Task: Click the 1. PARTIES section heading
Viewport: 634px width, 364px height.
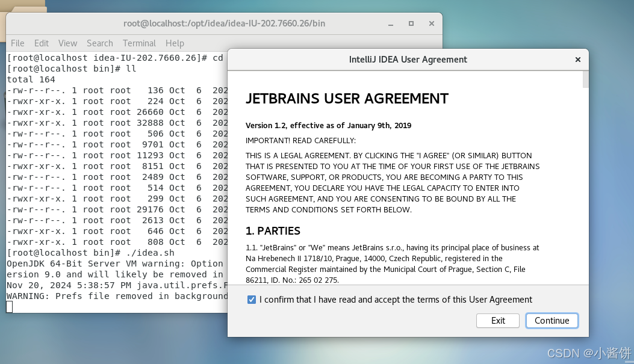Action: click(273, 231)
